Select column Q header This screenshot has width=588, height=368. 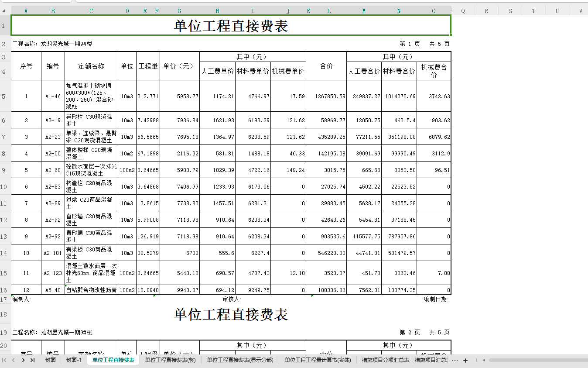click(x=463, y=11)
